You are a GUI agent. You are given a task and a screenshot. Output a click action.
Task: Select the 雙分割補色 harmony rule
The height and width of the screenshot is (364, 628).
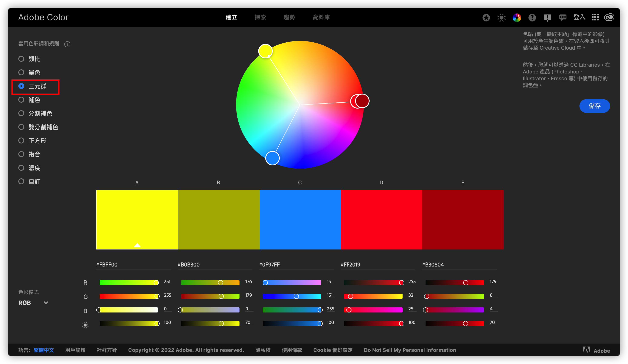(38, 127)
